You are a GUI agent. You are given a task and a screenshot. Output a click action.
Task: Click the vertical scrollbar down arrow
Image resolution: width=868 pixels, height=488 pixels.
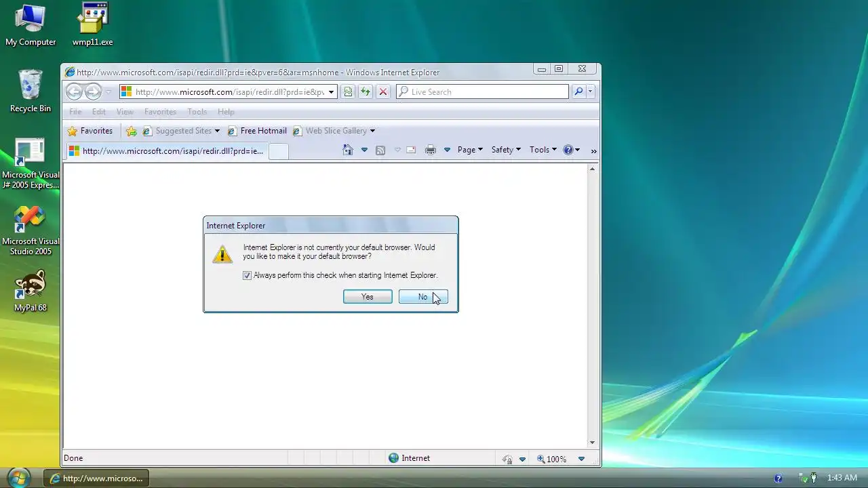(x=592, y=443)
